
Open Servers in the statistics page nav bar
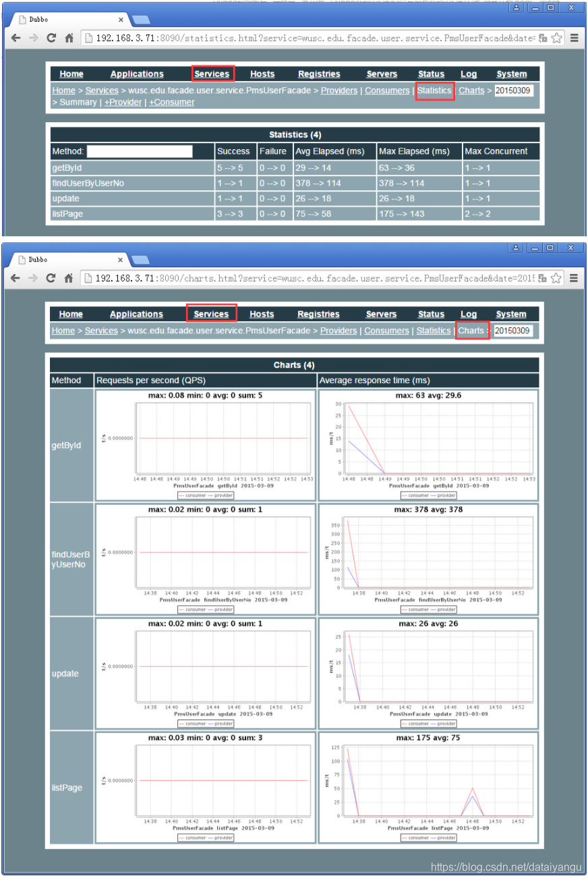tap(382, 74)
